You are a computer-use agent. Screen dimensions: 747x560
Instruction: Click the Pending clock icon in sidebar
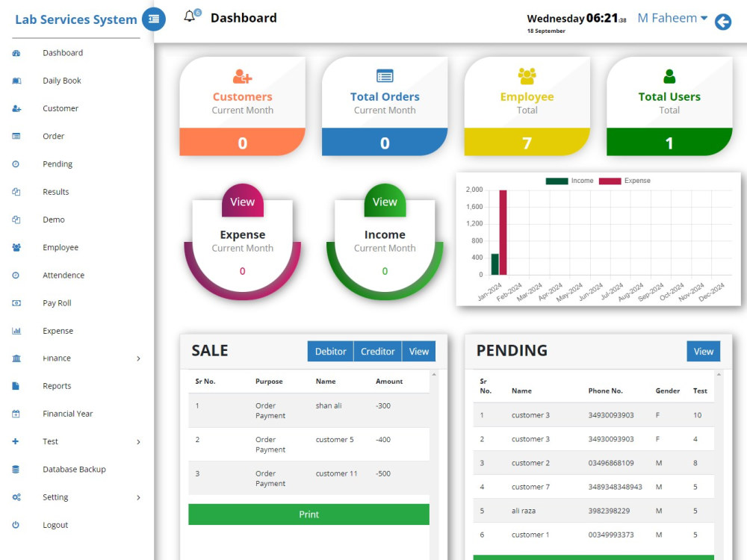point(16,164)
